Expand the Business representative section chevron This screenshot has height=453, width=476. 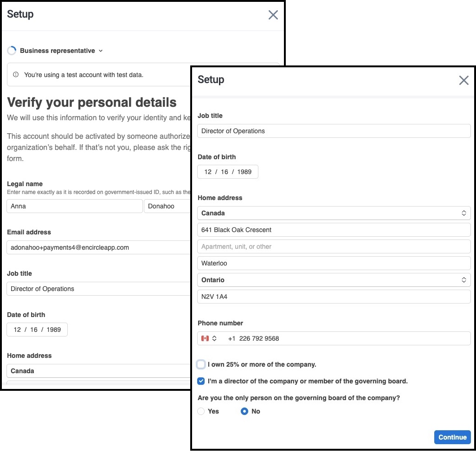click(101, 51)
